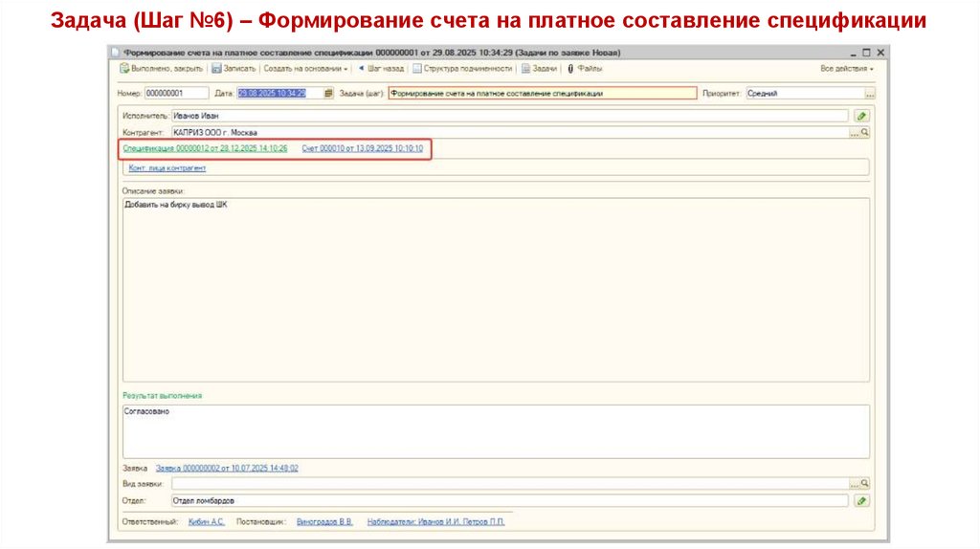Open responsible person link 'Кибин А.С.'

pos(207,521)
